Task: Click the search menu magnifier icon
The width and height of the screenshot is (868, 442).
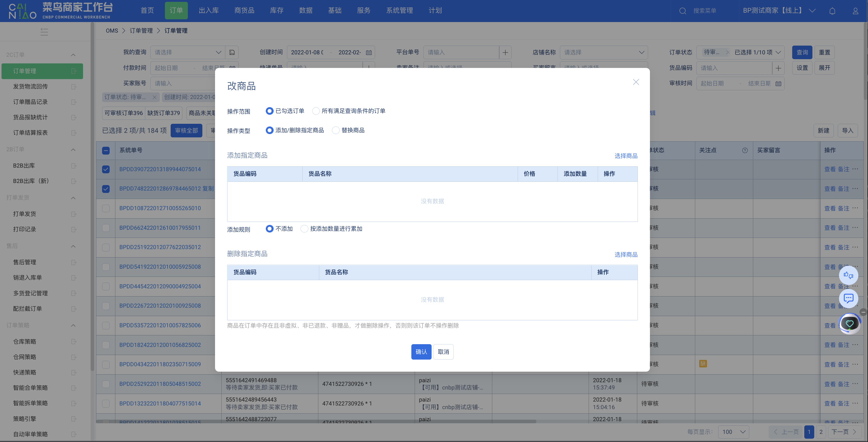Action: pos(682,11)
